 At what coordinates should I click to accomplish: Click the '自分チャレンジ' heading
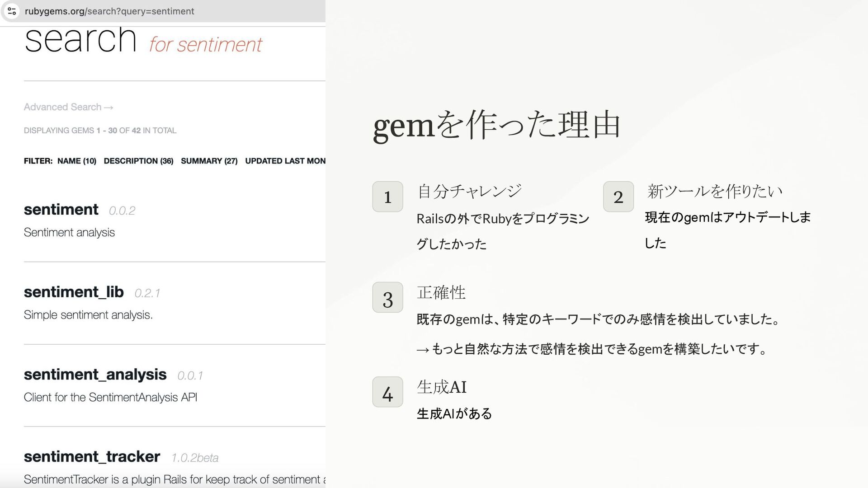(x=469, y=191)
